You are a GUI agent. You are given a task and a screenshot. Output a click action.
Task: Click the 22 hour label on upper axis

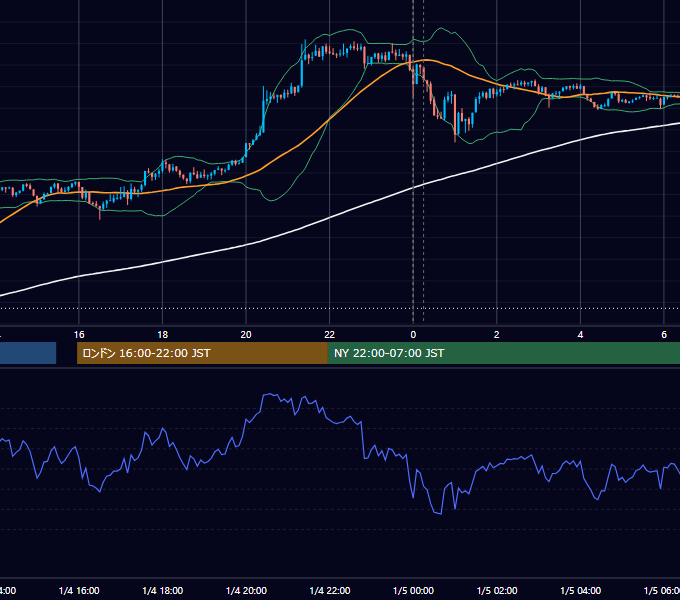click(x=330, y=335)
